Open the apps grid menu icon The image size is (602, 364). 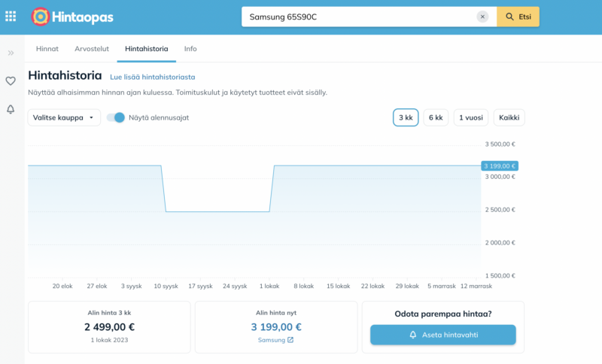[11, 17]
